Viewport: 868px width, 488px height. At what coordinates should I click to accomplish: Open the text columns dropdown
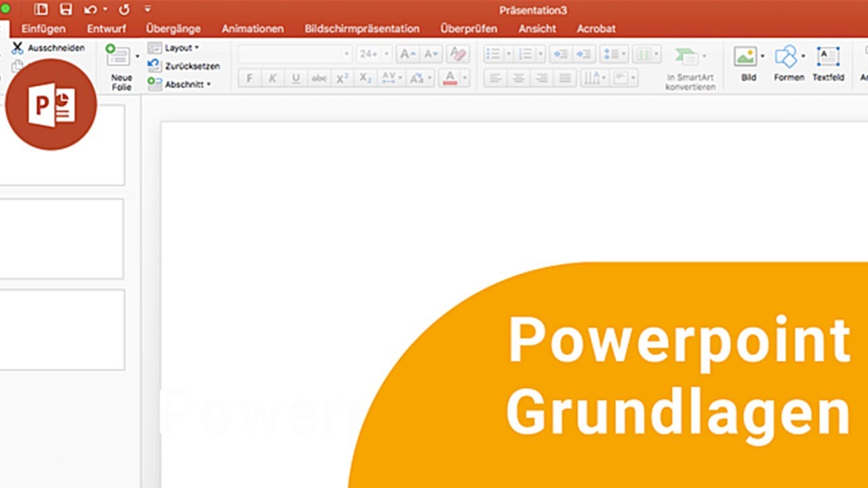(x=647, y=54)
